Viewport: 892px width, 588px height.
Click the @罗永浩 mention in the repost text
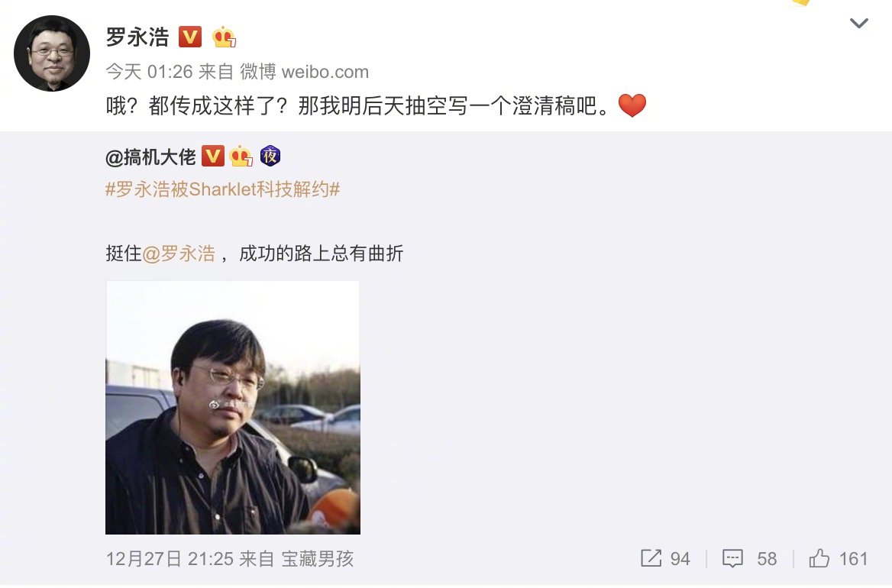(x=179, y=253)
